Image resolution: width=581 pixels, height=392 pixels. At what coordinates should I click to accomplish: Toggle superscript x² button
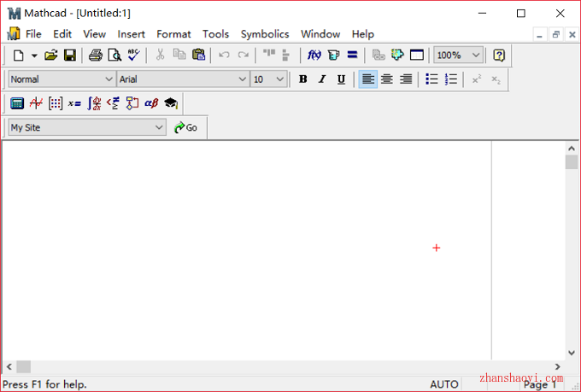pyautogui.click(x=477, y=79)
